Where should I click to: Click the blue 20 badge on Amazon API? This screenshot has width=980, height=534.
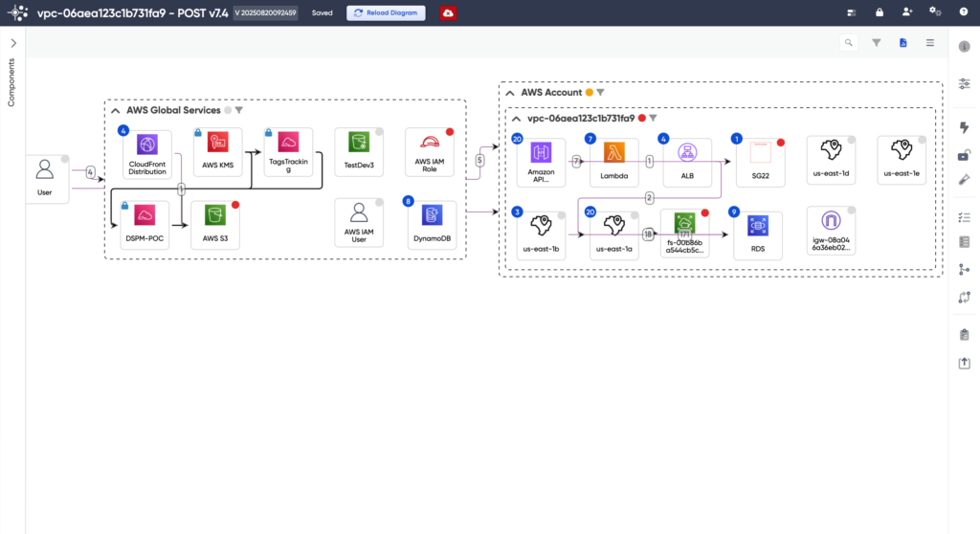coord(517,139)
